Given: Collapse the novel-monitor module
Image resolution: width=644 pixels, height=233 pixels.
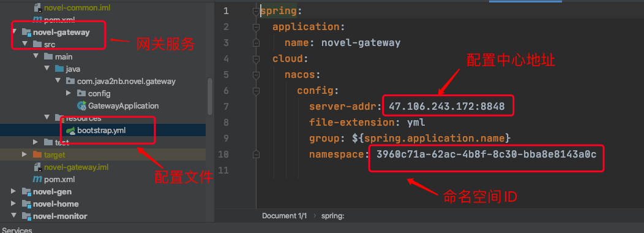Looking at the screenshot, I should coord(13,216).
